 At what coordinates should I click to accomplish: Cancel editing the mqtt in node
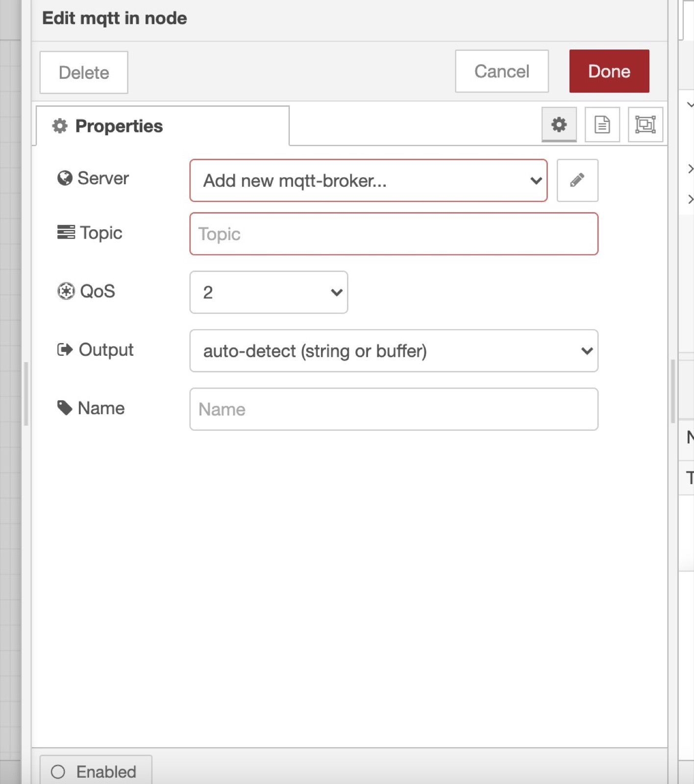501,72
